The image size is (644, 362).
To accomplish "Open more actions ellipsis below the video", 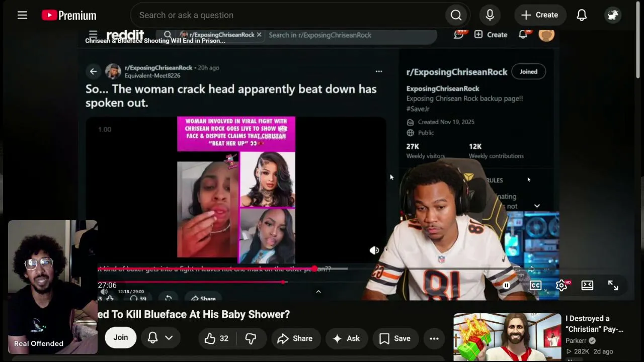I will 434,338.
